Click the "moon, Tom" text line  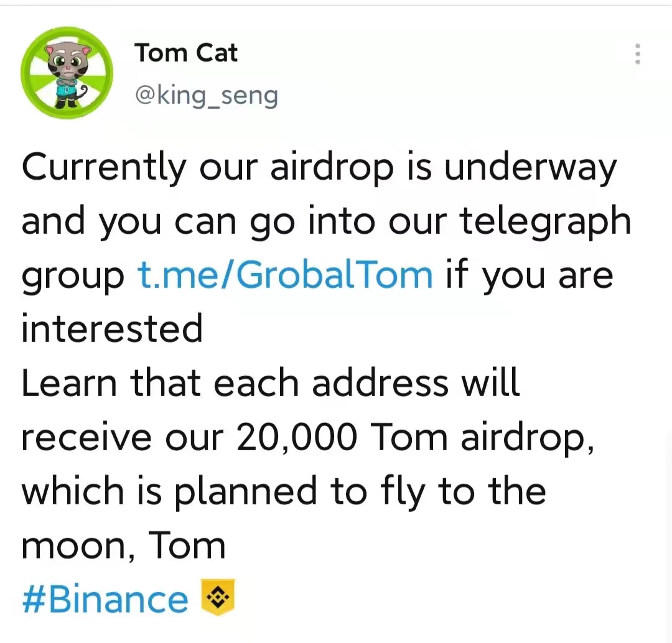click(123, 546)
